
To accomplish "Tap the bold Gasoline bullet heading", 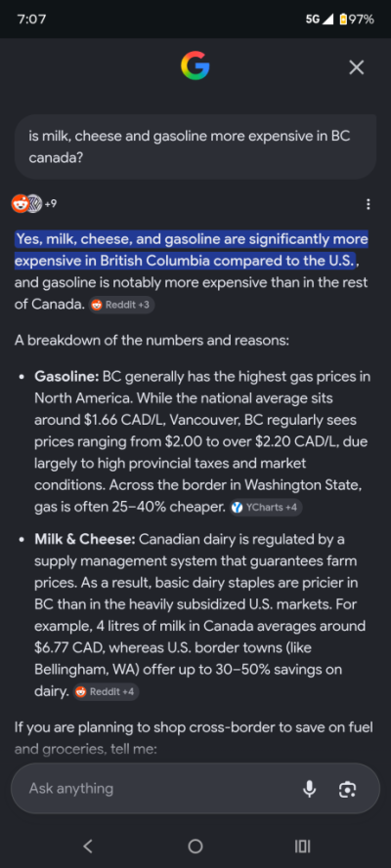I will click(66, 377).
